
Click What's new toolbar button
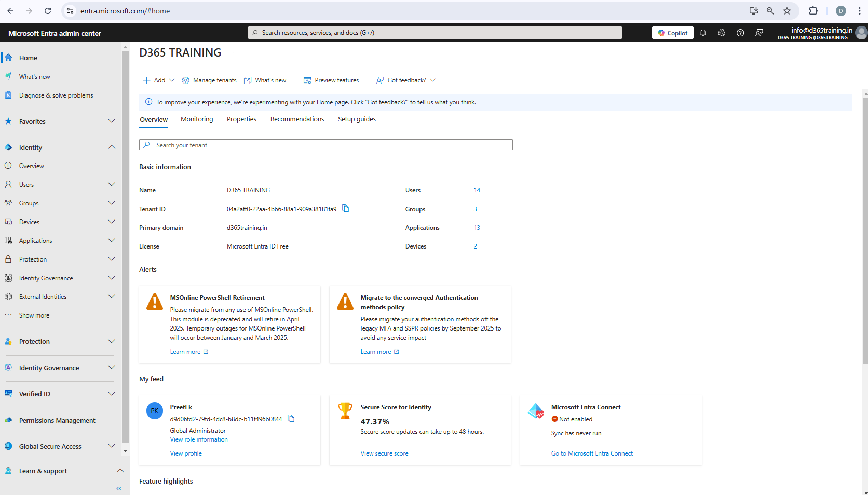pyautogui.click(x=265, y=80)
